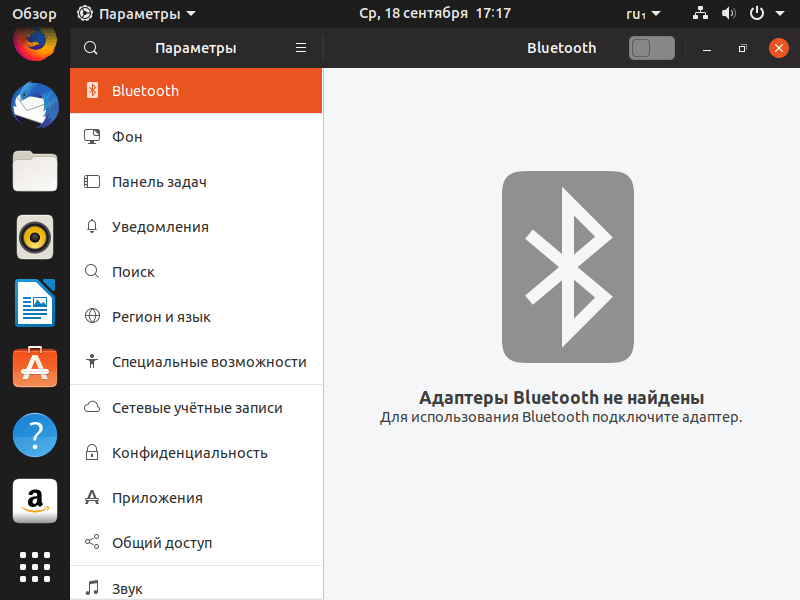
Task: Maximize the Settings window
Action: 742,48
